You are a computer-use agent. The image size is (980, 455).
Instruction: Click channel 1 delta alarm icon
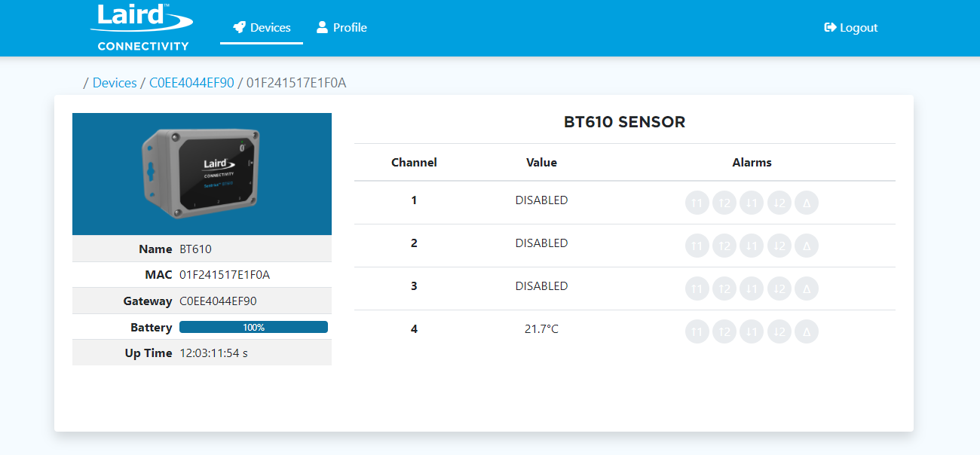tap(806, 203)
